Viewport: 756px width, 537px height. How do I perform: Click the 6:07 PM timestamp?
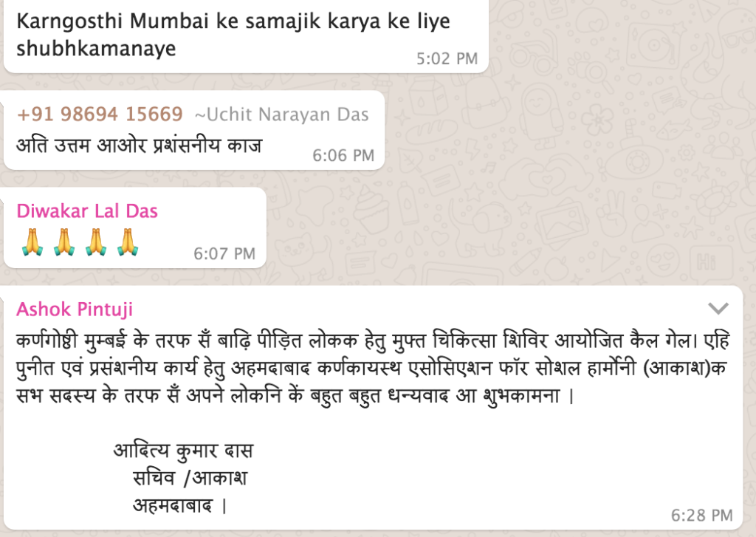[224, 253]
